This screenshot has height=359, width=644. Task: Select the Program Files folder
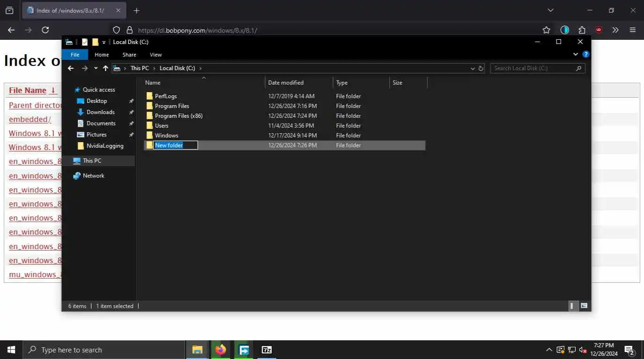pos(172,106)
